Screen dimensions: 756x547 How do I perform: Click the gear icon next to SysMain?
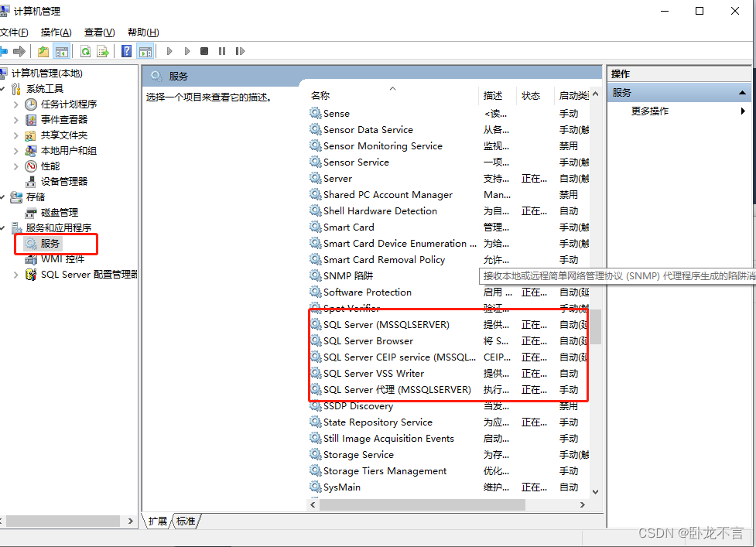pyautogui.click(x=315, y=487)
